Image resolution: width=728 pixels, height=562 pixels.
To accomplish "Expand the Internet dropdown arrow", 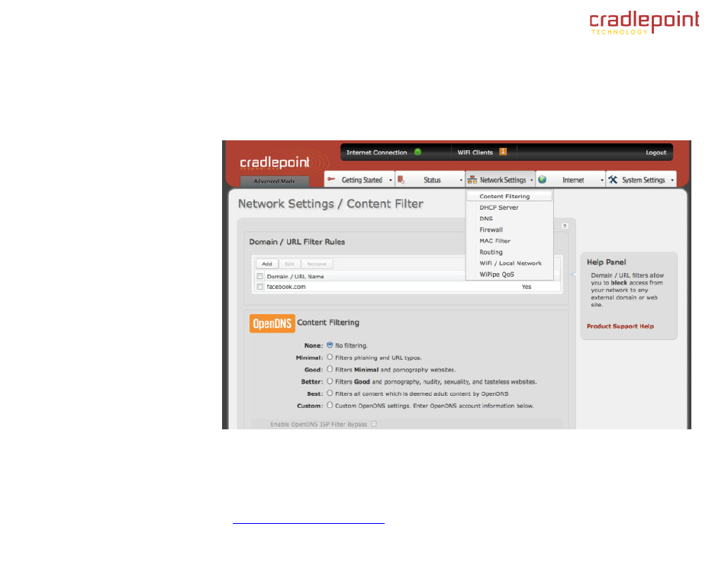I will 602,180.
